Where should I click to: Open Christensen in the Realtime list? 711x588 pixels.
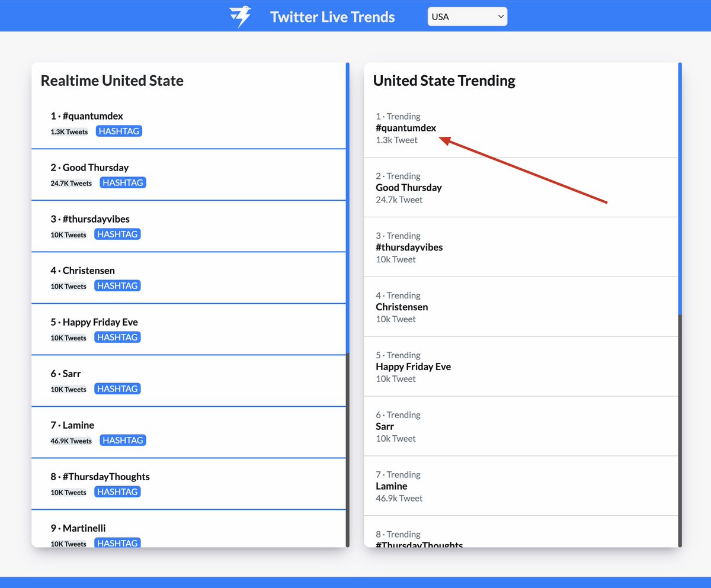tap(89, 271)
